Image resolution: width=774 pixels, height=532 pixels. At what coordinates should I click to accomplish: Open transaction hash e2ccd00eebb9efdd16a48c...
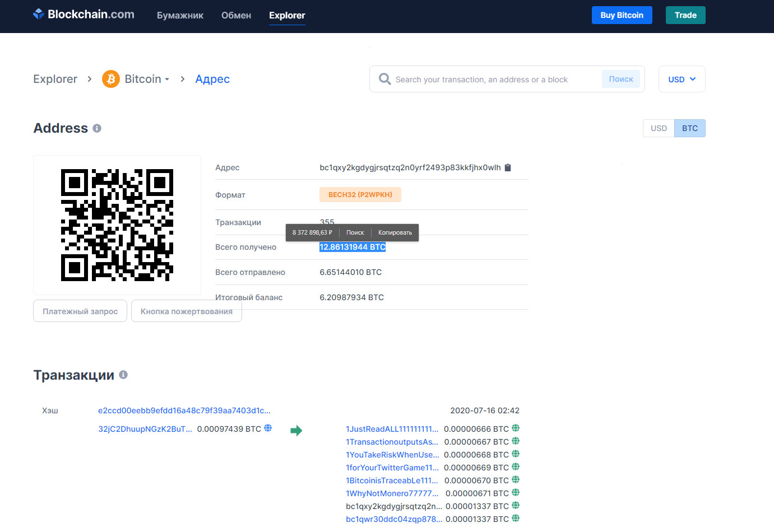click(184, 410)
